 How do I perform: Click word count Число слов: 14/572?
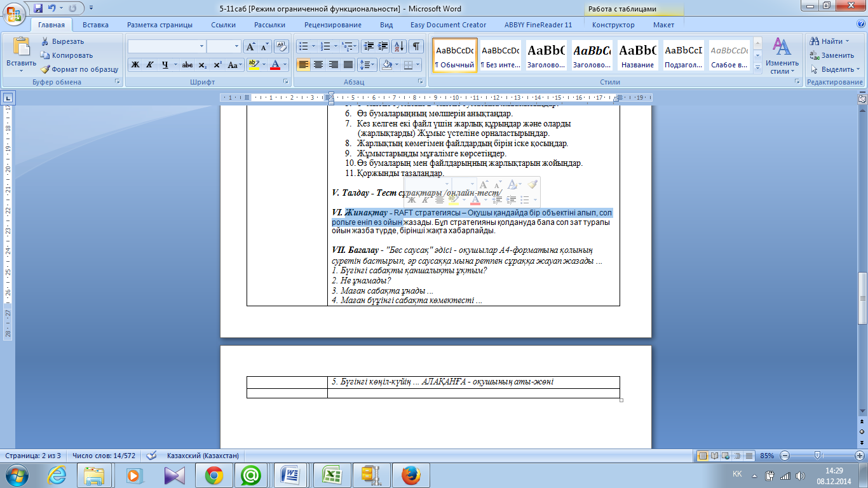click(104, 456)
